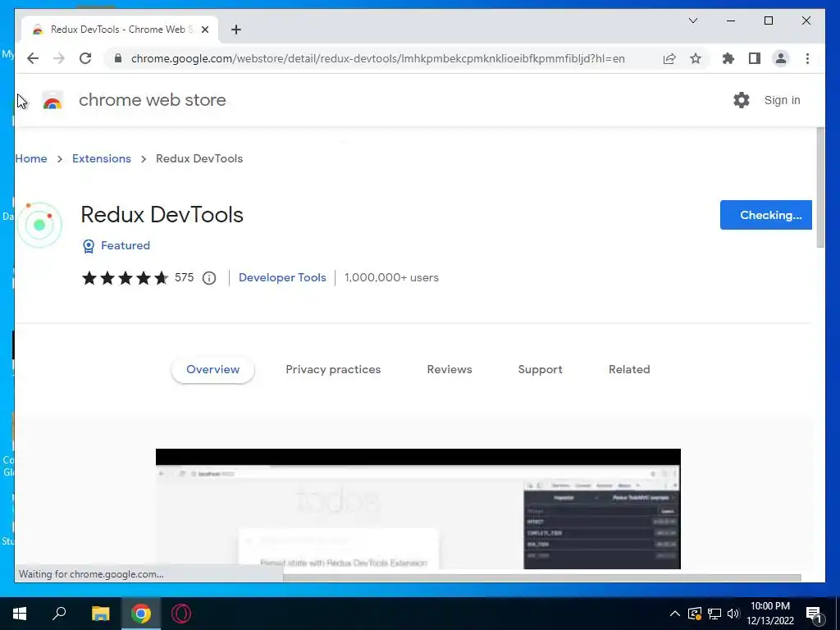Close the Redux DevTools tab
Image resolution: width=840 pixels, height=630 pixels.
pos(204,30)
